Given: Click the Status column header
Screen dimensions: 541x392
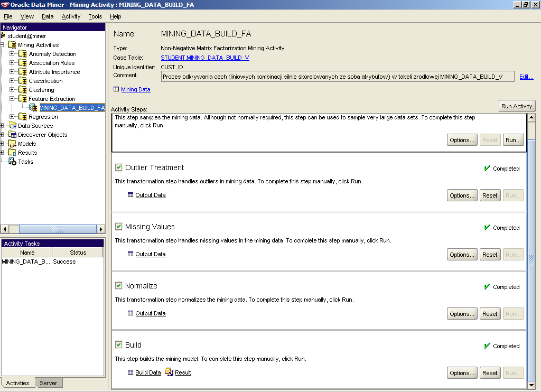Looking at the screenshot, I should (78, 253).
